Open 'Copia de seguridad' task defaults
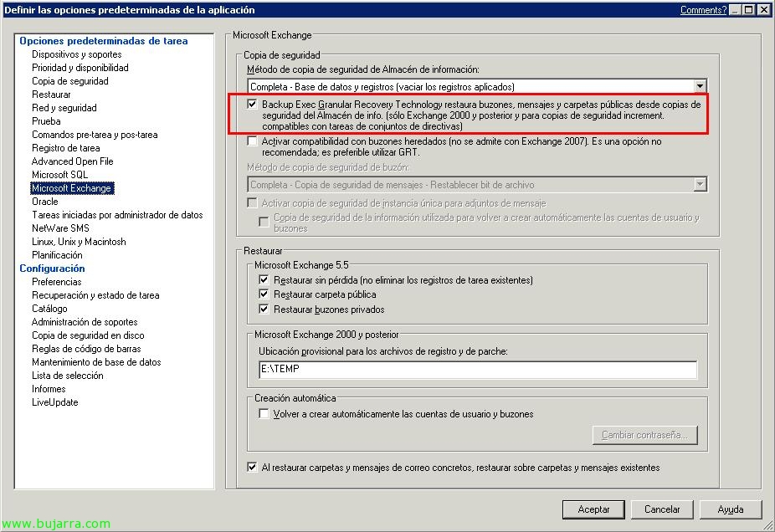Viewport: 775px width, 532px height. [70, 81]
